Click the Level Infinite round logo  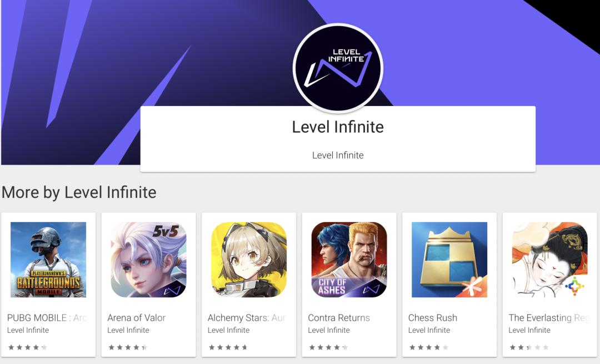tap(338, 68)
